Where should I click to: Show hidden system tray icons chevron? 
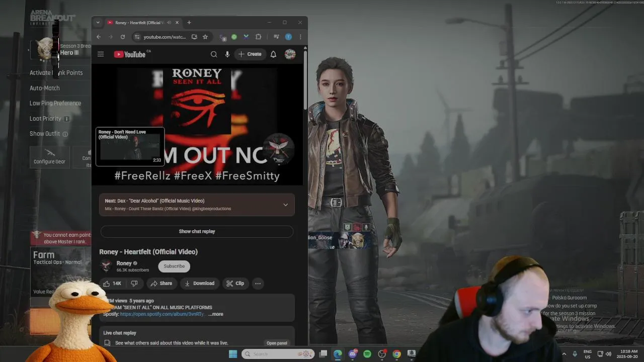[x=564, y=354]
